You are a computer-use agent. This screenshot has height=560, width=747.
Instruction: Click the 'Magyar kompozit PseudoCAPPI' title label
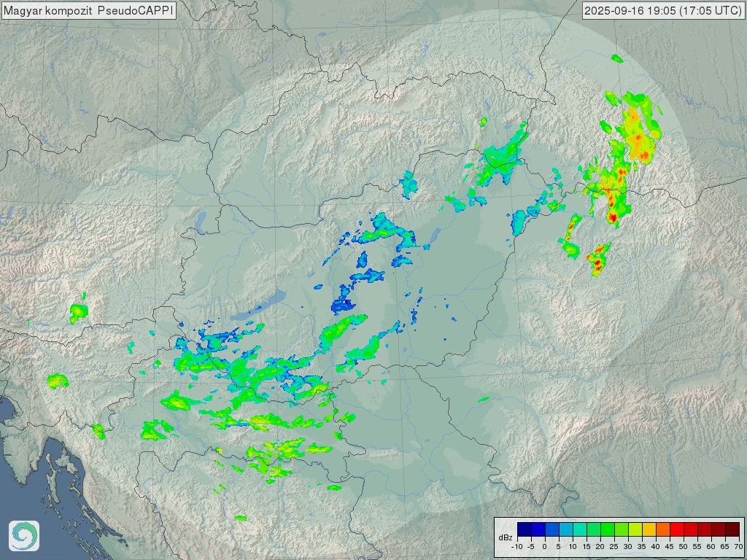pyautogui.click(x=88, y=10)
